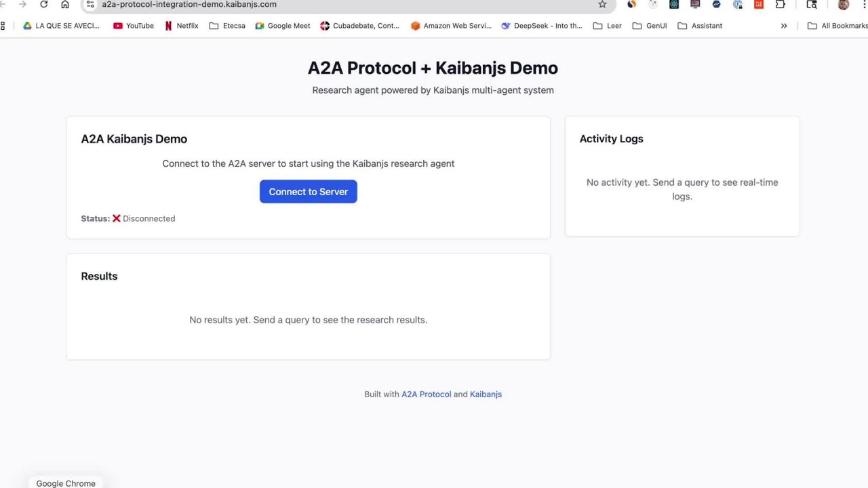Open the red bar-chart extension icon
This screenshot has height=488, width=868.
[x=759, y=4]
